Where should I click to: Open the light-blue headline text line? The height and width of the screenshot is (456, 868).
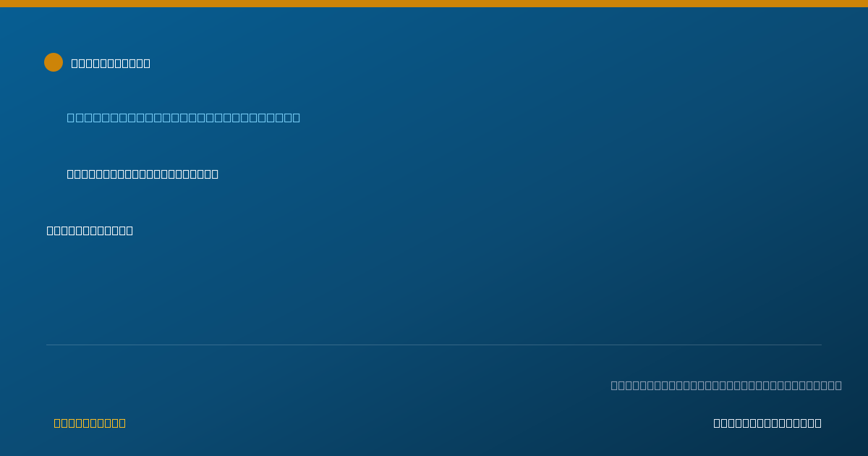click(x=184, y=117)
